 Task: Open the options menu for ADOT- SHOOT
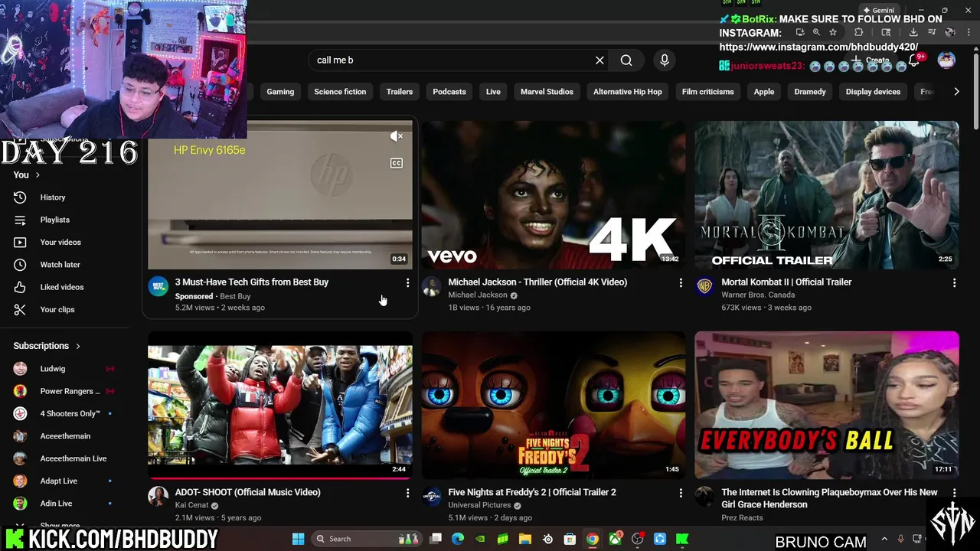click(407, 494)
